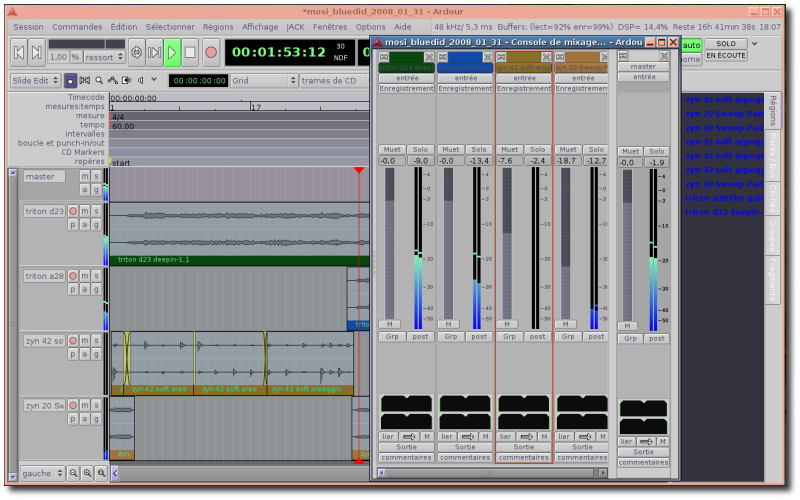This screenshot has width=800, height=500.
Task: Open the Grid snap mode dropdown
Action: (263, 80)
